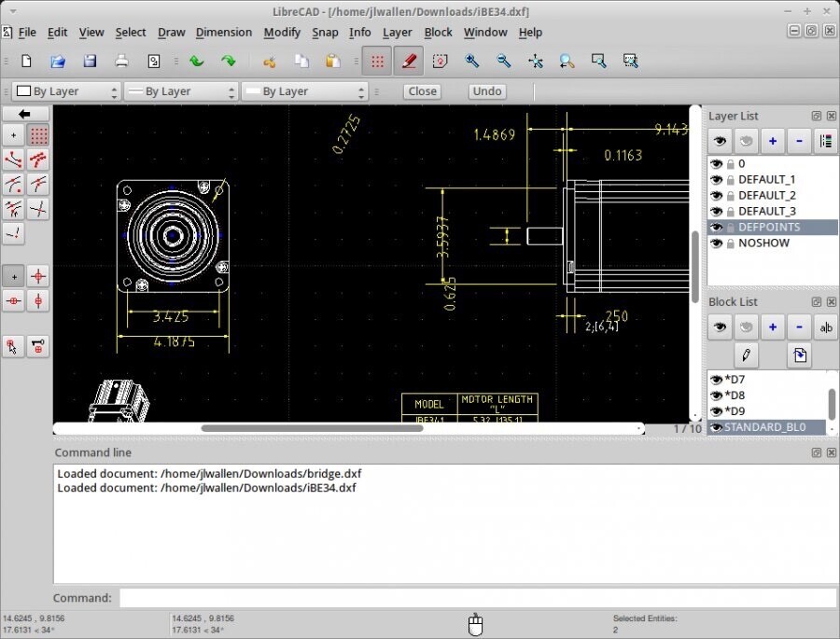Hide the NOSHOW layer
Screen dimensions: 840x639
point(717,243)
